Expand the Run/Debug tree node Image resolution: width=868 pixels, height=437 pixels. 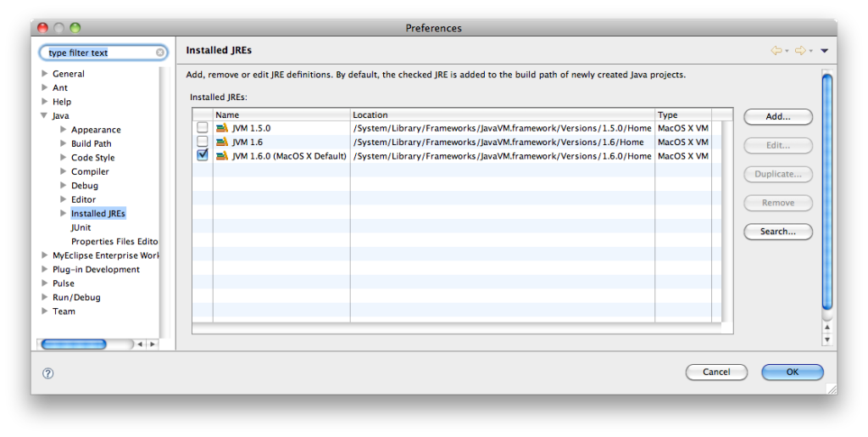coord(44,297)
